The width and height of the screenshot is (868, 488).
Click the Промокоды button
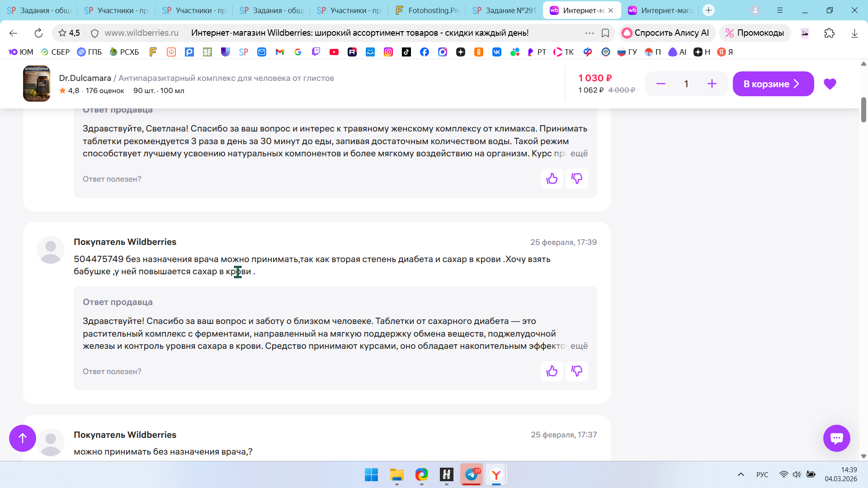[755, 33]
